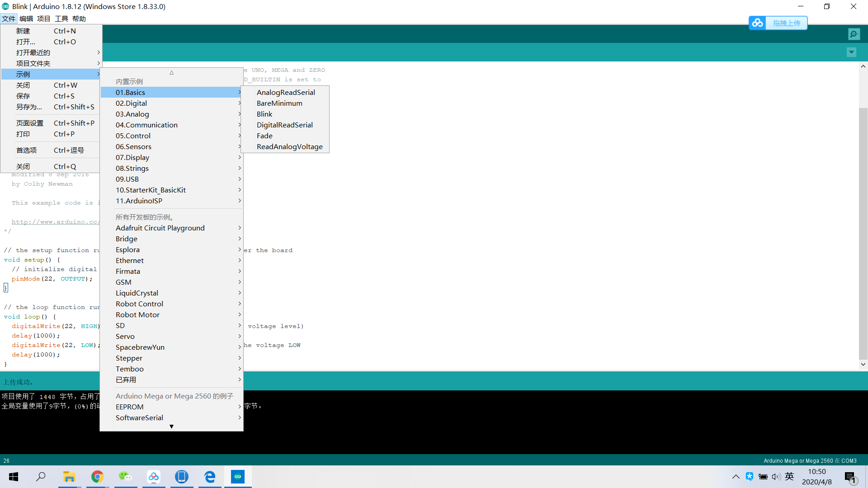Click the down triangle to scroll examples list
Image resolution: width=868 pixels, height=488 pixels.
pos(171,427)
